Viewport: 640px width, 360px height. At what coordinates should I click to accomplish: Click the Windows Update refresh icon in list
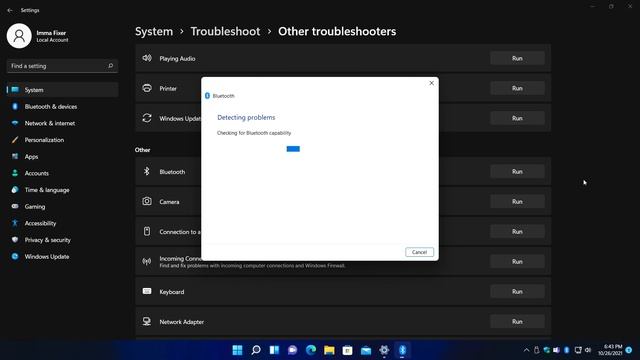pyautogui.click(x=147, y=118)
